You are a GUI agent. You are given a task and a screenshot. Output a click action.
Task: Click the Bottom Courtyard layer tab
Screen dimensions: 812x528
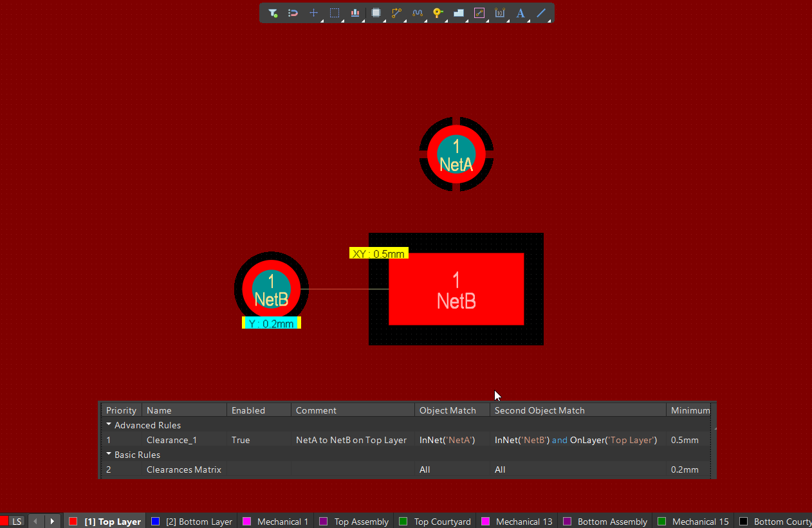tap(775, 521)
